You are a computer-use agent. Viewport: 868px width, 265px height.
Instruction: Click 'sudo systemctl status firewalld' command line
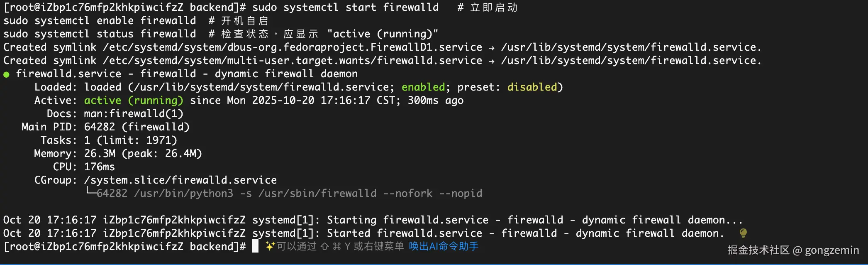point(100,34)
